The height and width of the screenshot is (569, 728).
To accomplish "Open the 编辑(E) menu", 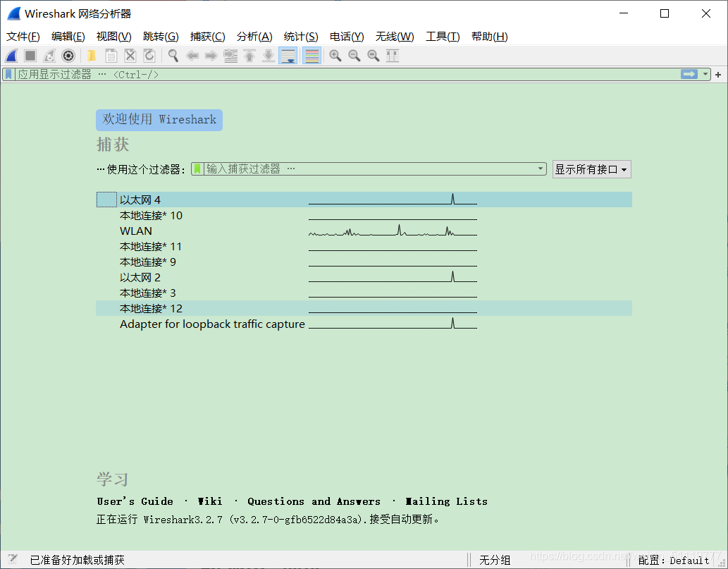I will (x=68, y=36).
